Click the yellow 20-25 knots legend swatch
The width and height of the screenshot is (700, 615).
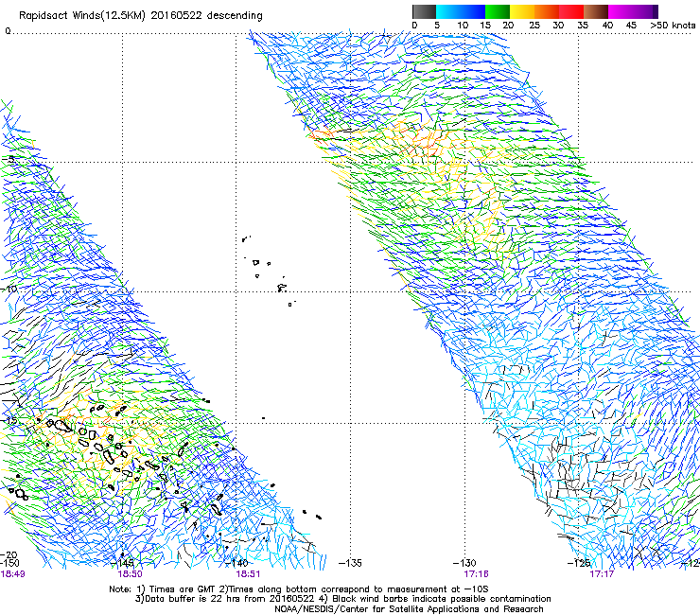coord(522,11)
